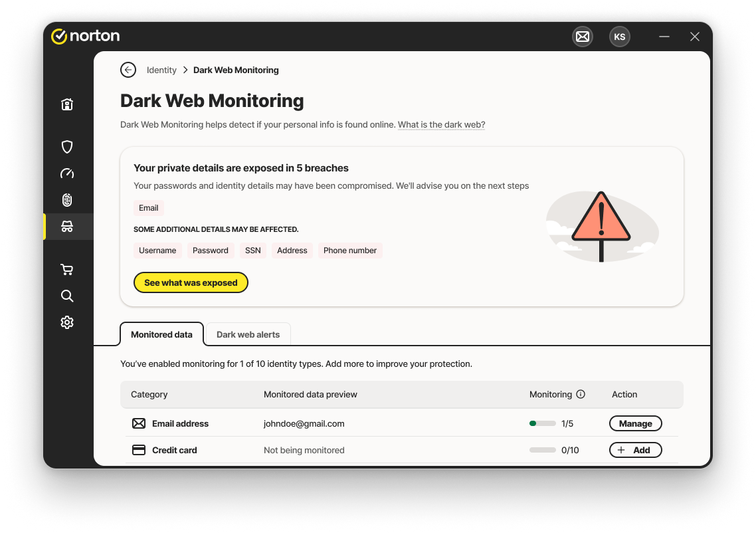
Task: Click the Category column header
Action: pos(149,394)
